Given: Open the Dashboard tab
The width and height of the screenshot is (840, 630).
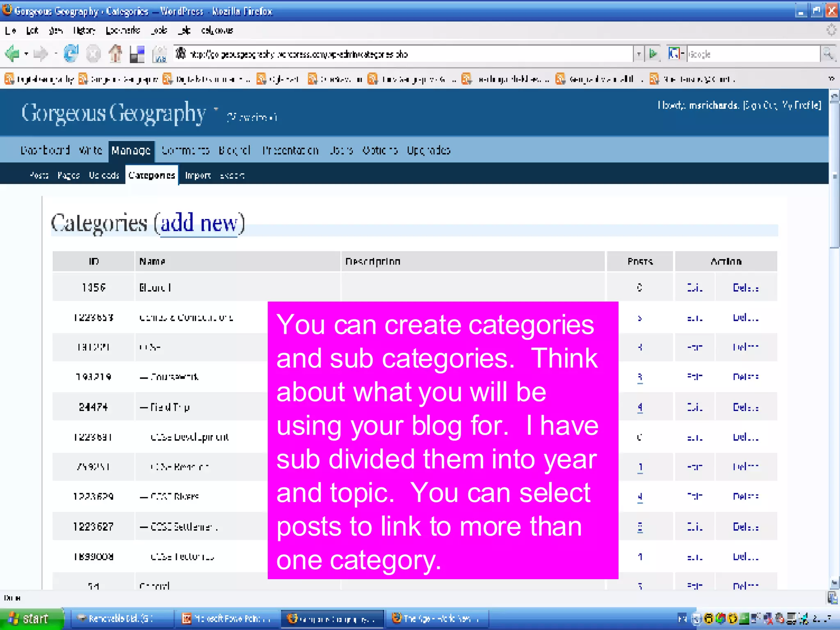Looking at the screenshot, I should (x=45, y=150).
